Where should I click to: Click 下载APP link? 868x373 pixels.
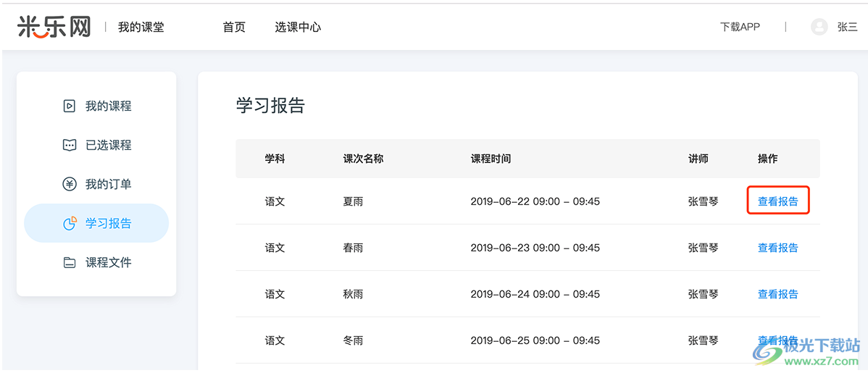click(740, 27)
